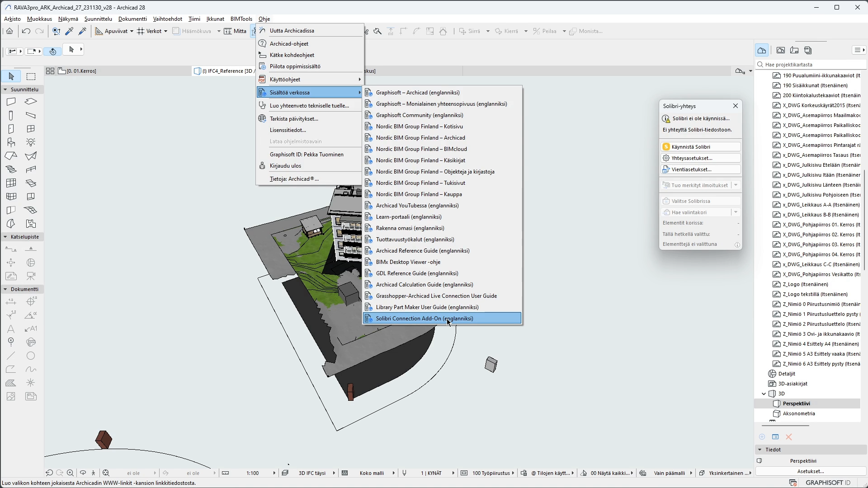868x488 pixels.
Task: Select the Camera tool in Katselupiste
Action: (x=31, y=276)
